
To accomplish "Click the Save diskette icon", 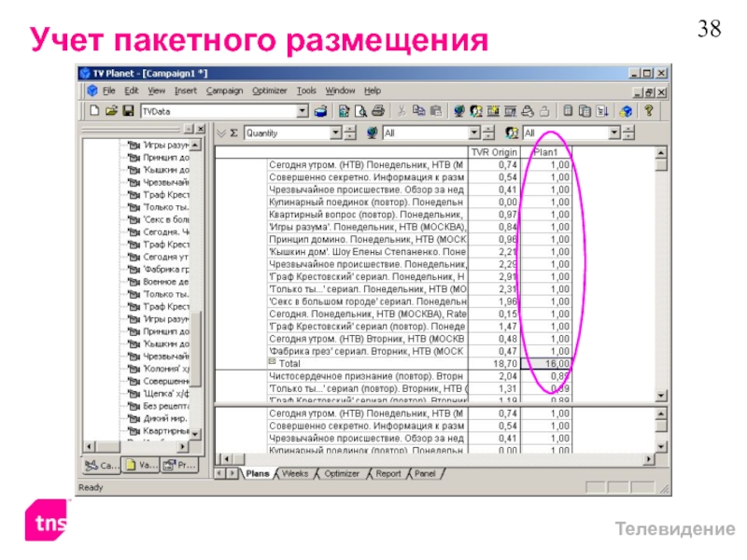I will click(x=129, y=111).
